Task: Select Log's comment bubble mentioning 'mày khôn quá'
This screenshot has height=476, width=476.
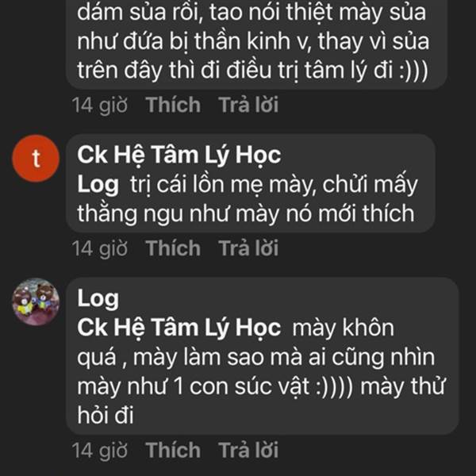Action: (x=263, y=355)
